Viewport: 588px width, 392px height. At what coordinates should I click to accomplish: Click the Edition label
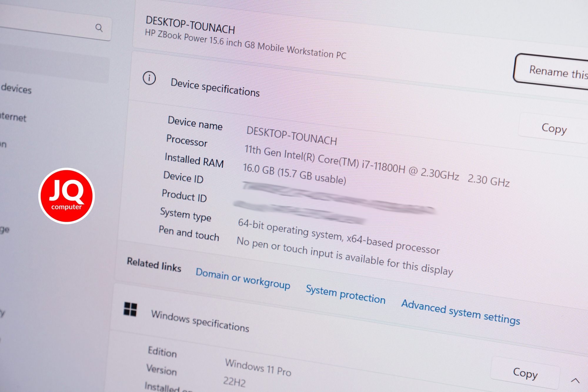[162, 352]
